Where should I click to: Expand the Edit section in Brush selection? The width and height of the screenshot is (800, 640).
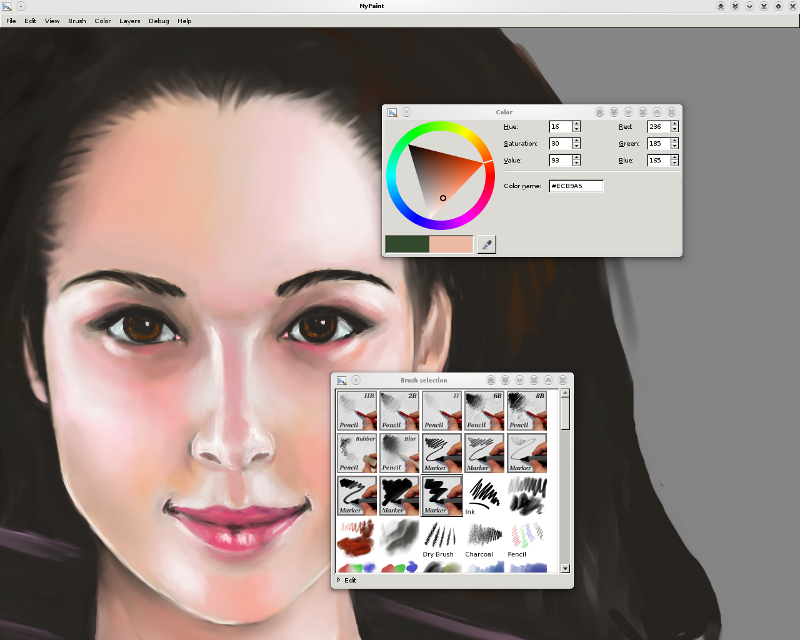[x=350, y=580]
